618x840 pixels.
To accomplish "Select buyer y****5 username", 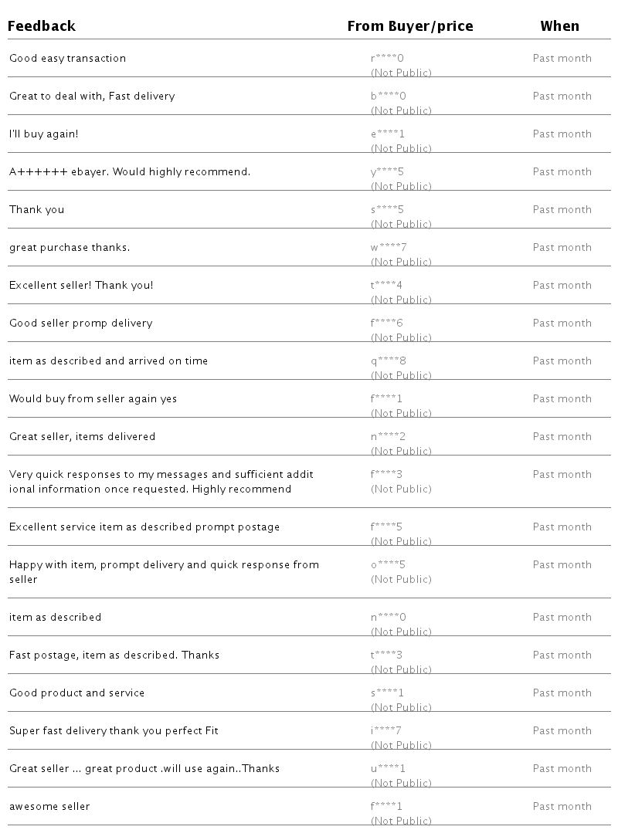I will tap(387, 172).
